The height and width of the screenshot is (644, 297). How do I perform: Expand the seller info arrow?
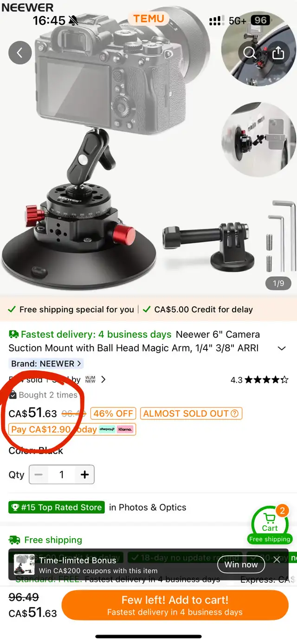[103, 380]
